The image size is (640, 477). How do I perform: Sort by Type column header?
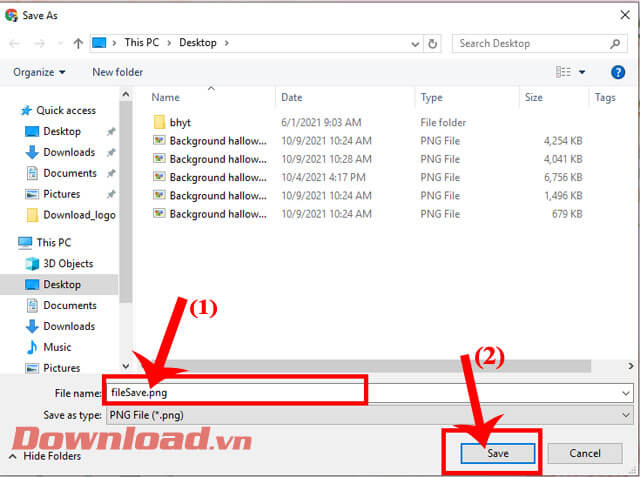[431, 98]
